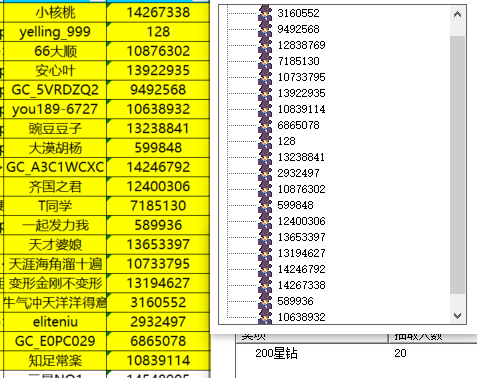Select spreadsheet cell 知足常楽
Image resolution: width=477 pixels, height=378 pixels.
pos(55,360)
